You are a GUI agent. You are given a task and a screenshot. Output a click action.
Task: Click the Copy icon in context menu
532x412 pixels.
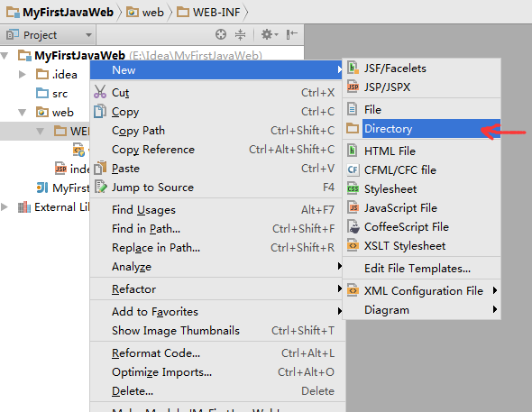(x=100, y=111)
